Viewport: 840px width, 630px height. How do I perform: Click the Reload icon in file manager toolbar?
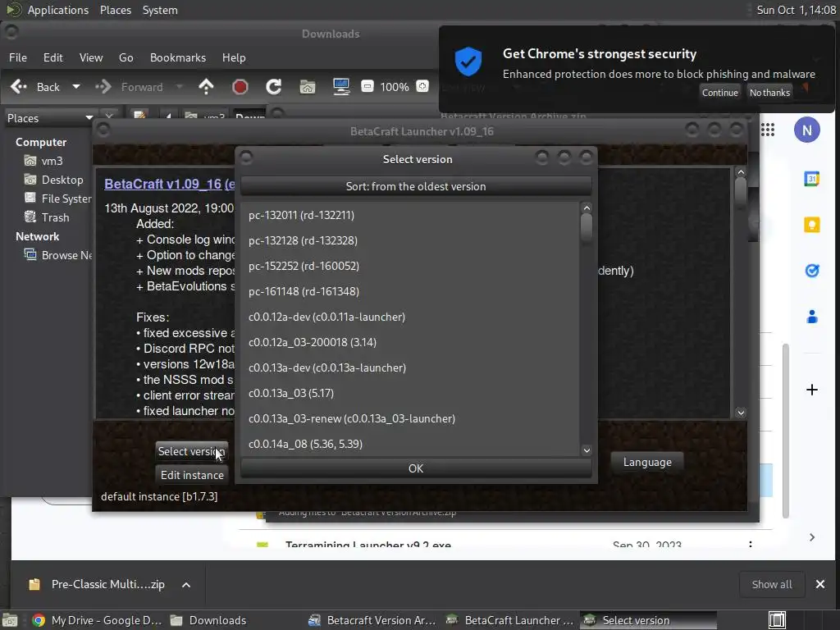coord(274,87)
